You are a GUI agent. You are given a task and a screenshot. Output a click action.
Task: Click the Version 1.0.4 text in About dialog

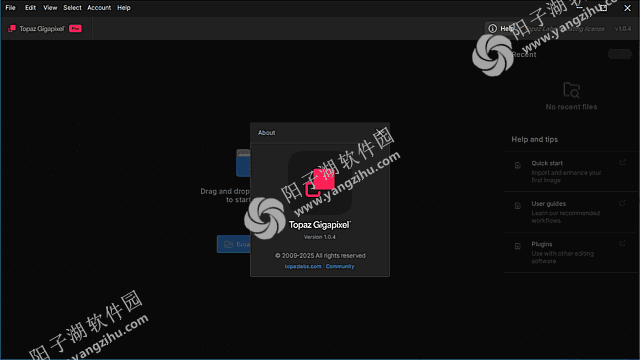pos(320,237)
